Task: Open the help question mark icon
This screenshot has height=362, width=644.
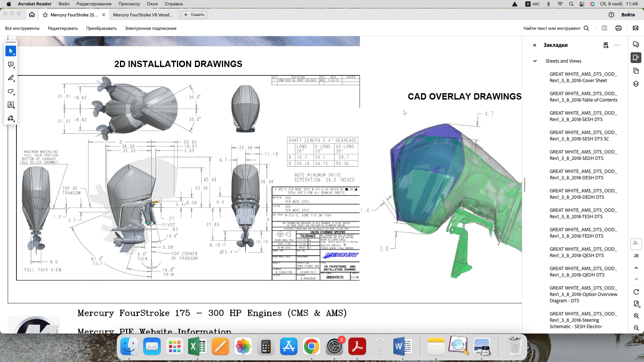Action: 611,15
